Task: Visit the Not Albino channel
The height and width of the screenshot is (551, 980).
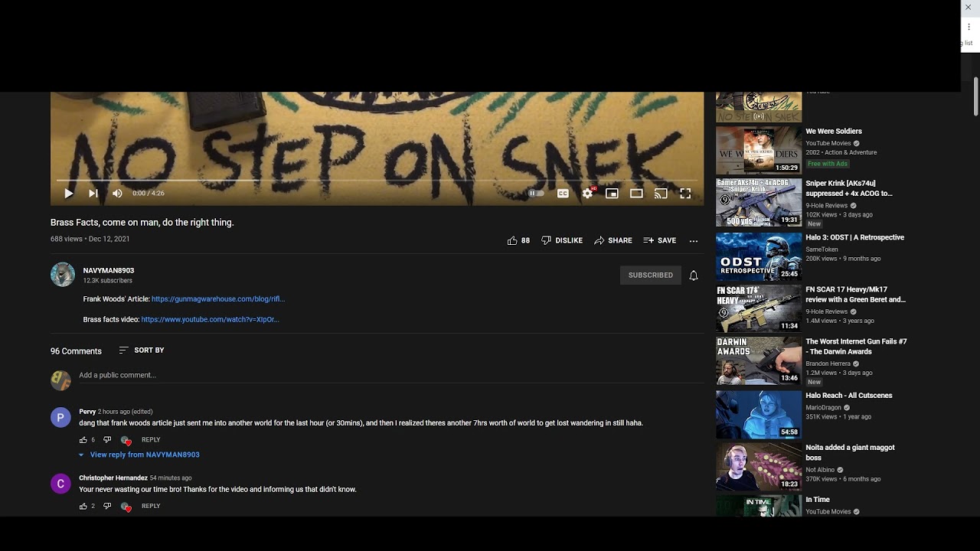Action: click(820, 470)
